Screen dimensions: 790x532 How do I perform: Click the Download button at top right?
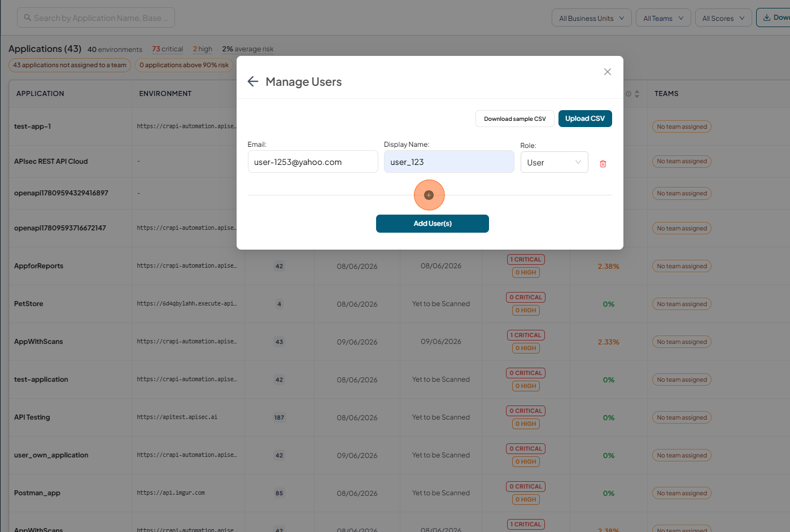pyautogui.click(x=775, y=18)
